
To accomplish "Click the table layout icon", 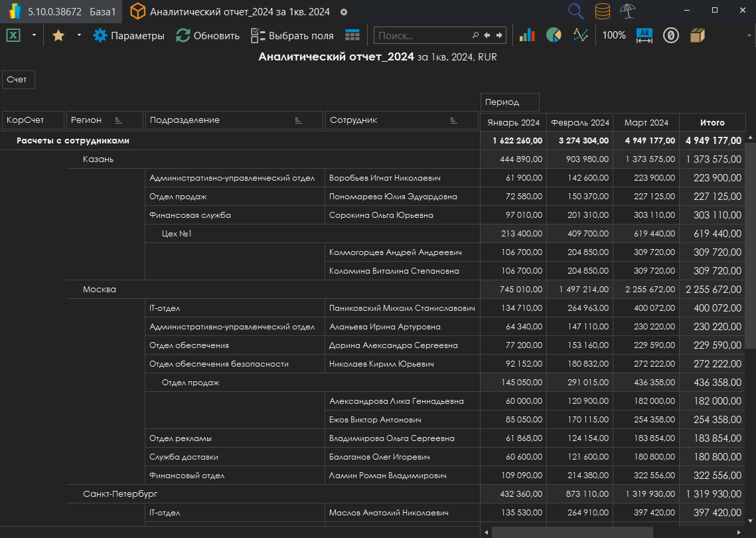I will tap(352, 36).
